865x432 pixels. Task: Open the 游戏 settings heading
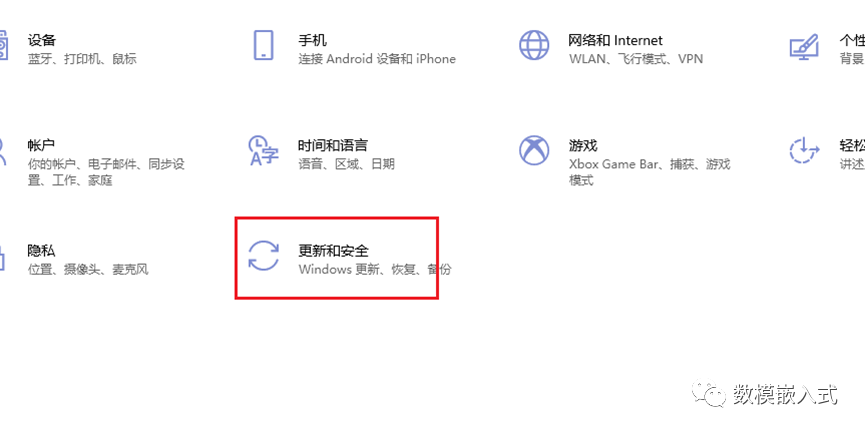tap(583, 146)
